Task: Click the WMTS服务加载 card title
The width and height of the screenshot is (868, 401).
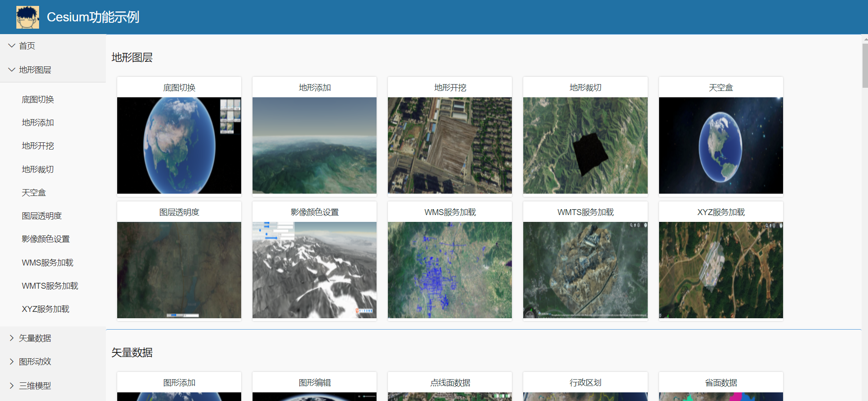Action: (585, 212)
